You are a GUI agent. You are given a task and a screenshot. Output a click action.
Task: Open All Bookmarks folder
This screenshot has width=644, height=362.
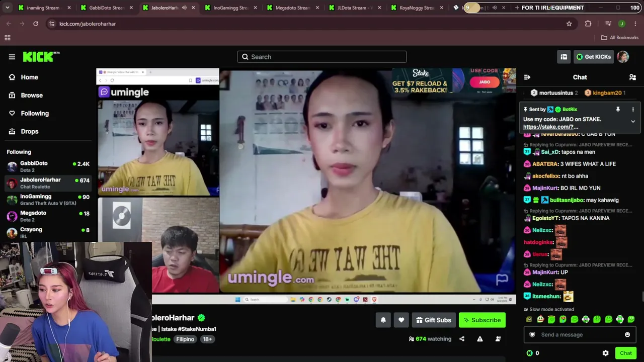click(x=619, y=38)
